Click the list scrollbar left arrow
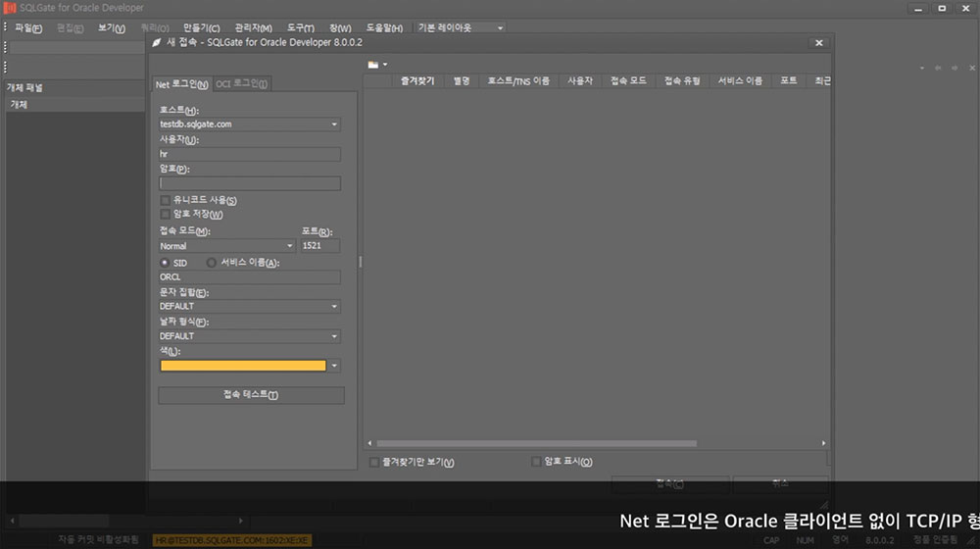 click(x=369, y=443)
